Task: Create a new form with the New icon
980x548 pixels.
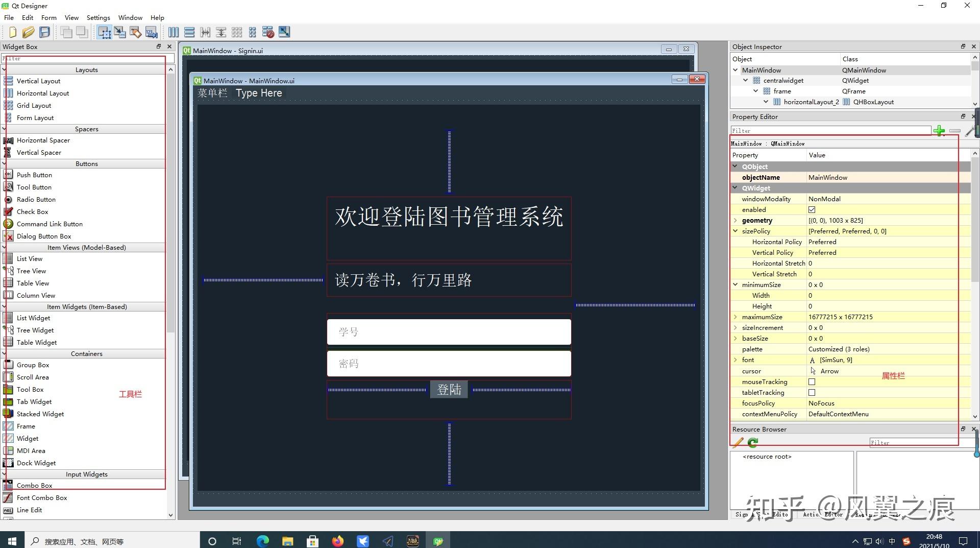Action: (x=12, y=32)
